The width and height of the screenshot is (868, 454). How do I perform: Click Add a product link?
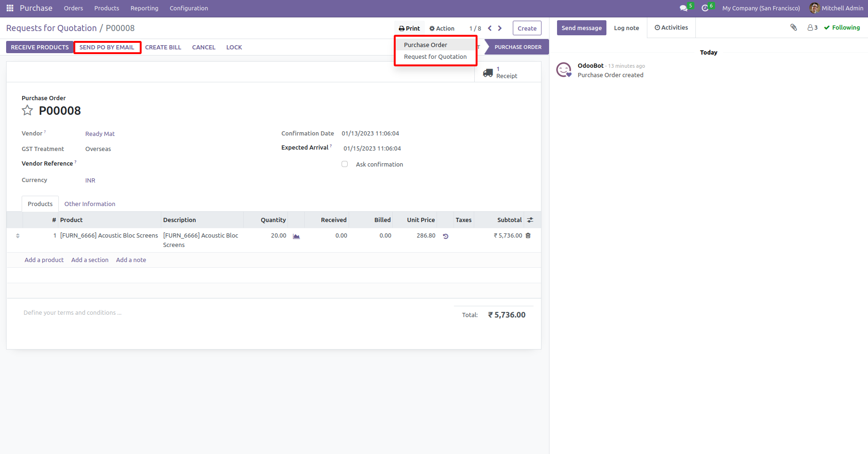click(x=44, y=260)
